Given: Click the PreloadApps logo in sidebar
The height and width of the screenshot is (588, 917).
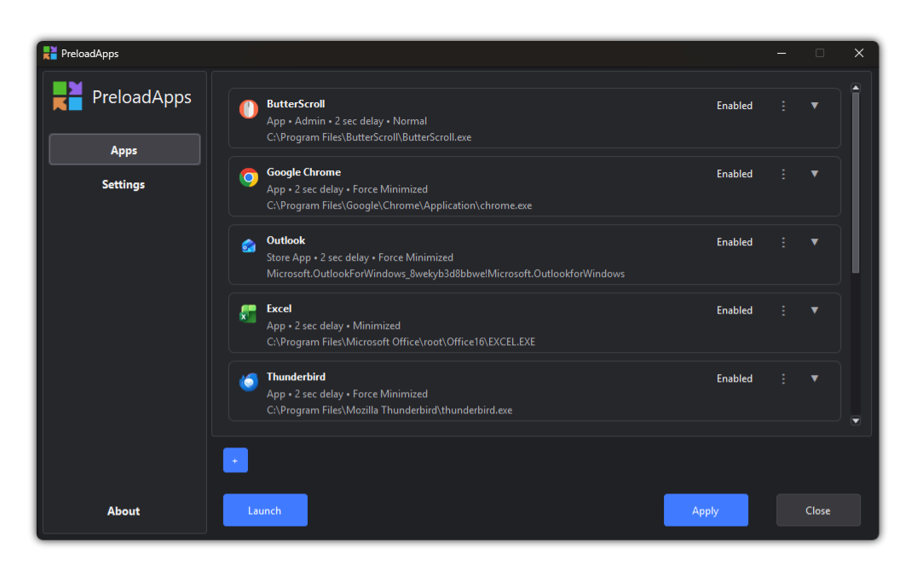Looking at the screenshot, I should [68, 96].
